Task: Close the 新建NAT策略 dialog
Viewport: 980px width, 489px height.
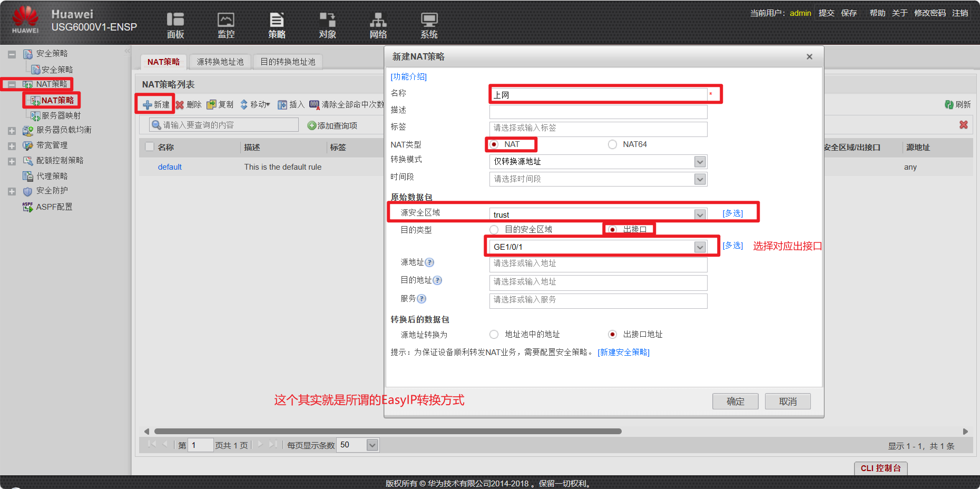Action: 809,57
